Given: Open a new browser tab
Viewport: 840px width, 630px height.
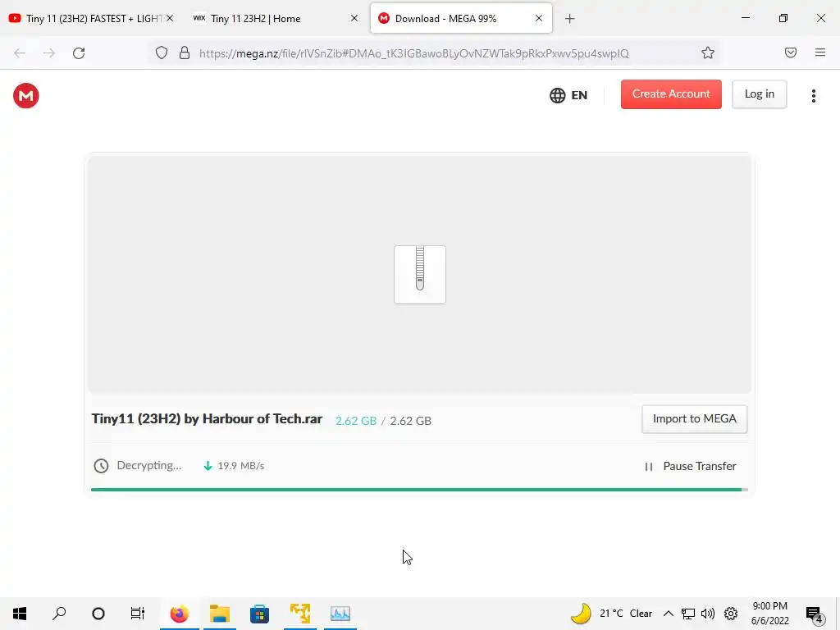Looking at the screenshot, I should tap(569, 19).
